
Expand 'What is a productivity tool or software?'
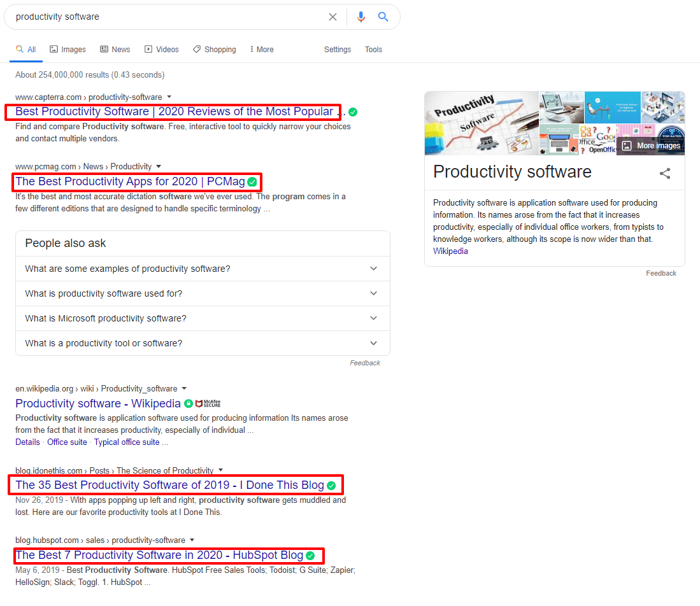click(203, 343)
